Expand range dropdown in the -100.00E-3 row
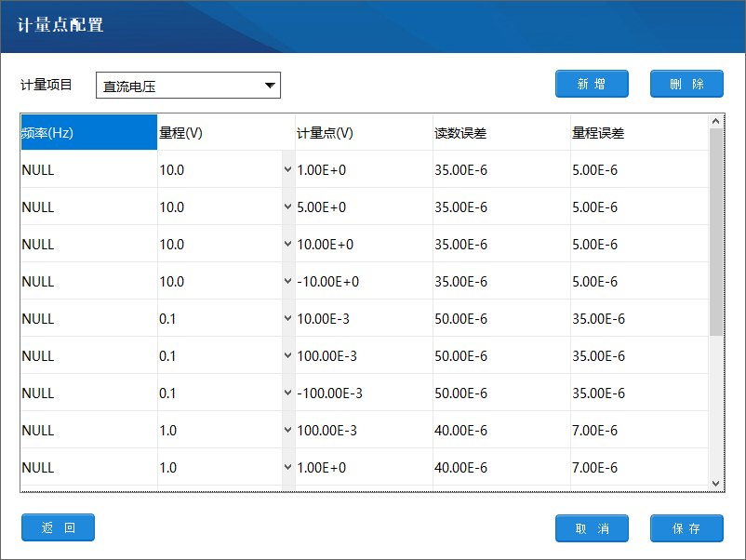The height and width of the screenshot is (560, 746). click(x=287, y=393)
